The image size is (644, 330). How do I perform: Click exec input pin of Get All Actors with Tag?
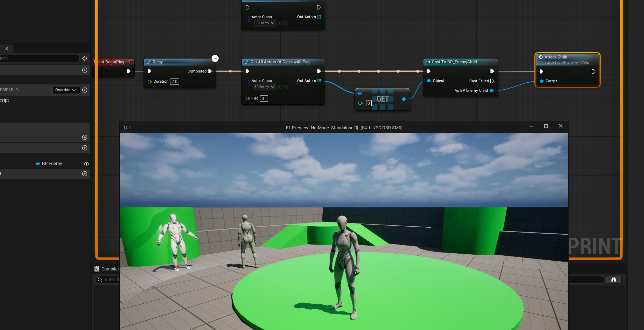point(247,71)
